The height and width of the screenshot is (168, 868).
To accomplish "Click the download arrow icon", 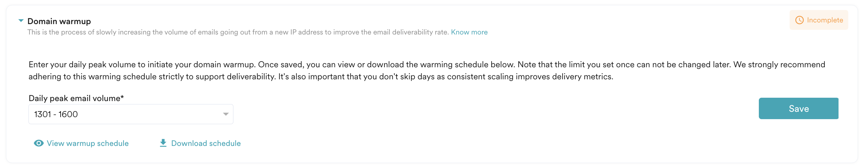I will (x=163, y=143).
